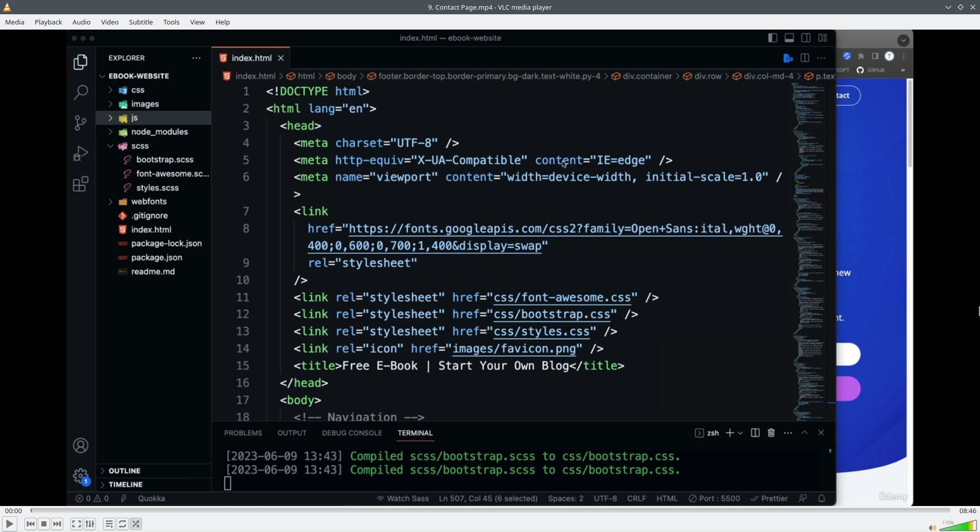The width and height of the screenshot is (980, 532).
Task: Click VLC previous media button
Action: (x=31, y=524)
